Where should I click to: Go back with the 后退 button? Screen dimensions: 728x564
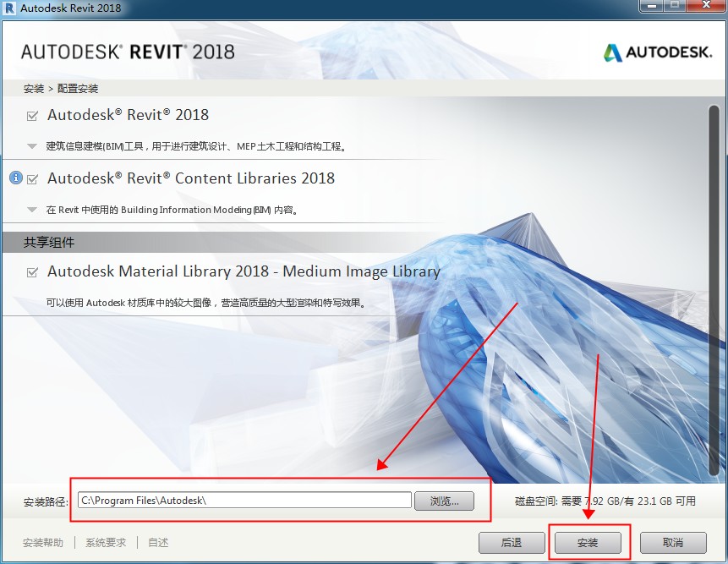click(512, 543)
